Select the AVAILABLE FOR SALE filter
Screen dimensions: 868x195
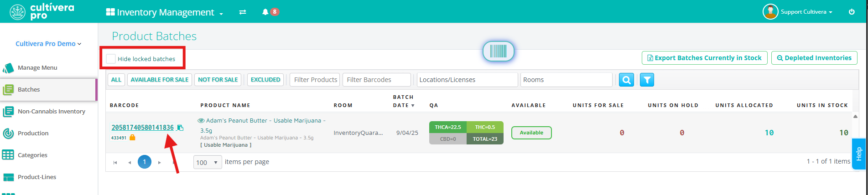click(160, 80)
